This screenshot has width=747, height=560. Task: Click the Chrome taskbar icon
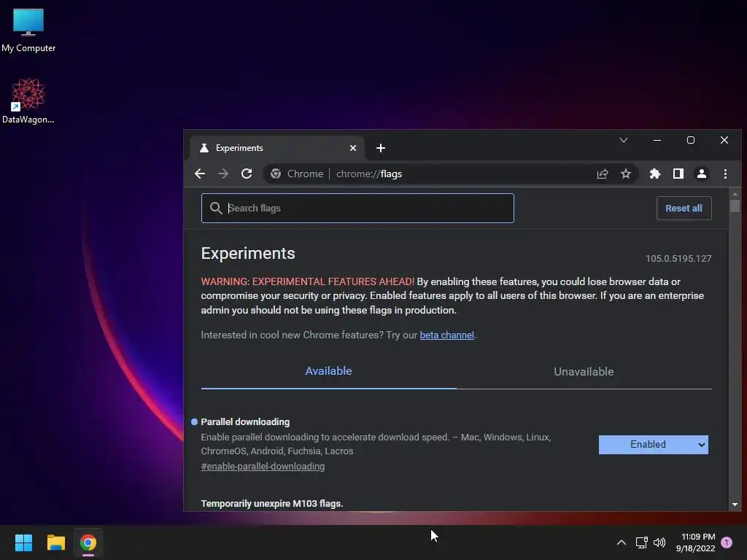88,542
